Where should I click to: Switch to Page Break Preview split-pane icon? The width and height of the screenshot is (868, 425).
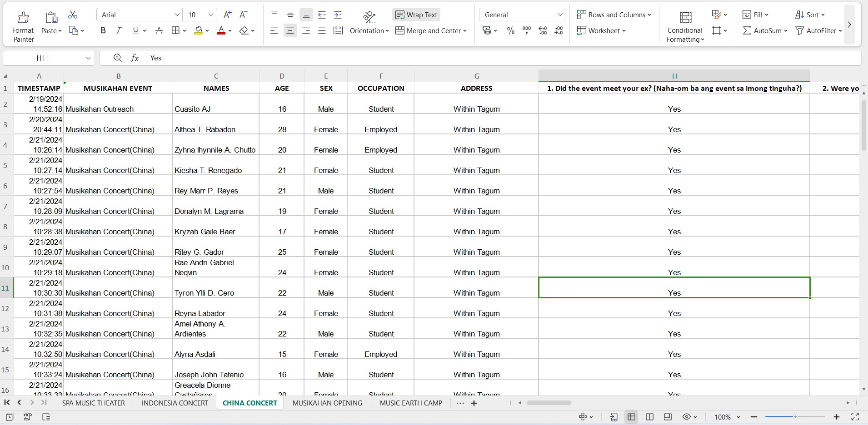tap(650, 416)
